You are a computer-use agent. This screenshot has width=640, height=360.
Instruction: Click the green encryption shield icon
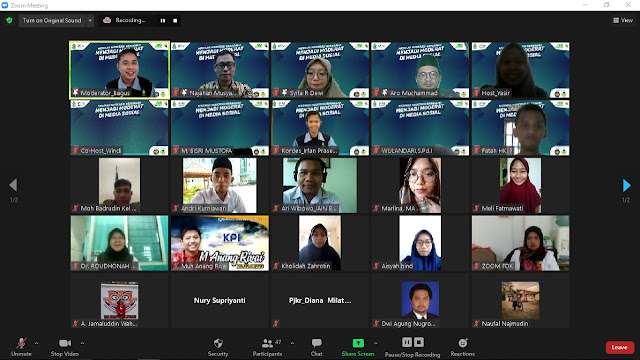9,20
